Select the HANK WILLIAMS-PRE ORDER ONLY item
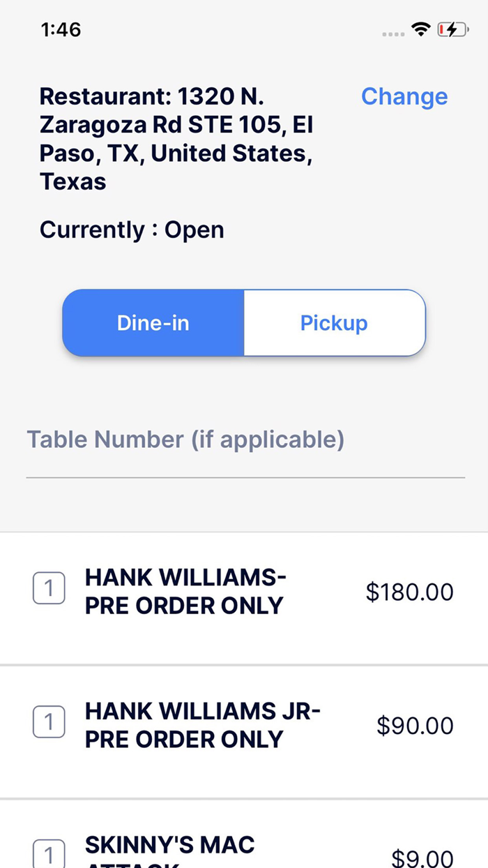The height and width of the screenshot is (868, 488). point(184,591)
